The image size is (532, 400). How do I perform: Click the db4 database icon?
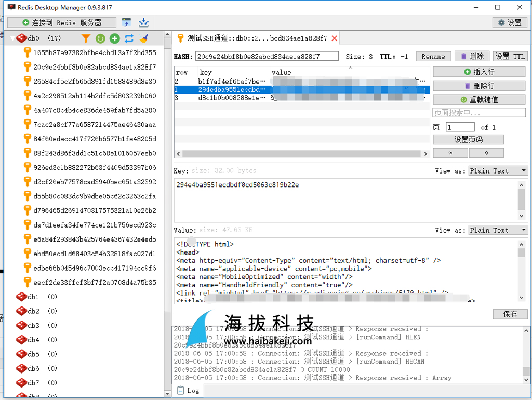click(21, 340)
